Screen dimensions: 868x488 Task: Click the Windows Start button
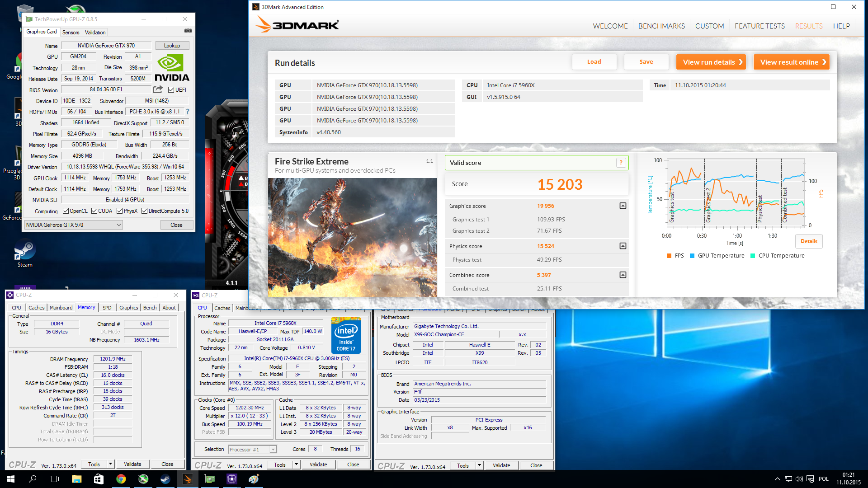11,479
